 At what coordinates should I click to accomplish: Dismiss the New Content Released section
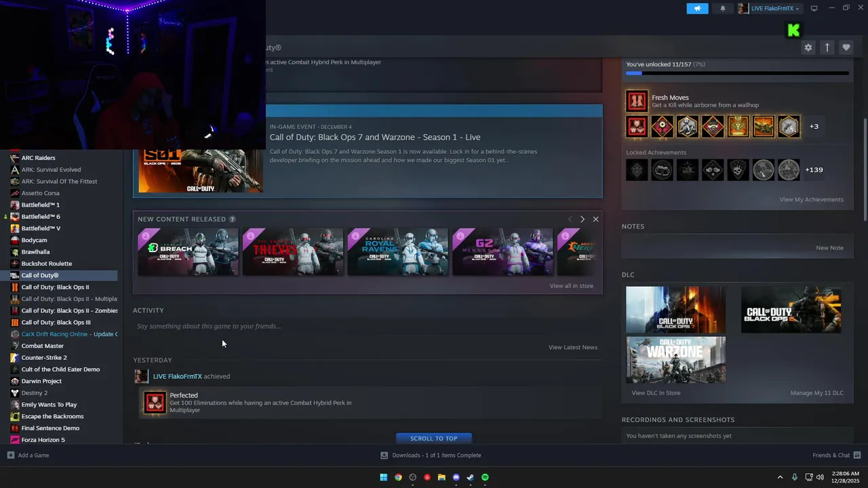pyautogui.click(x=595, y=219)
